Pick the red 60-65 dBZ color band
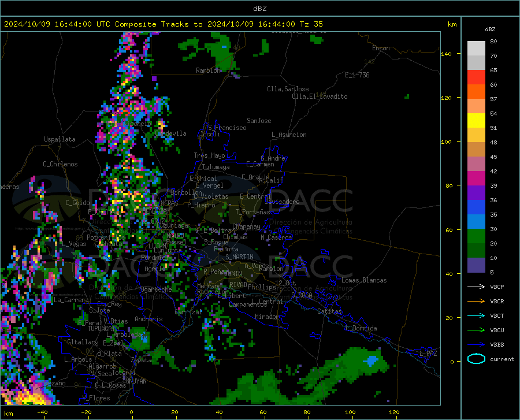This screenshot has height=420, width=520. (x=476, y=77)
